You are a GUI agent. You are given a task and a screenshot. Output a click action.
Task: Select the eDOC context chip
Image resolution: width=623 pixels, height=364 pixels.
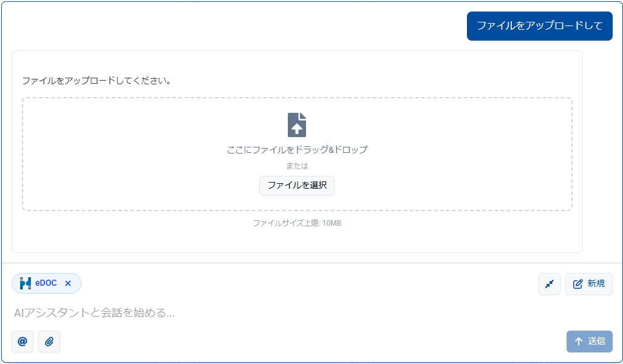coord(46,283)
